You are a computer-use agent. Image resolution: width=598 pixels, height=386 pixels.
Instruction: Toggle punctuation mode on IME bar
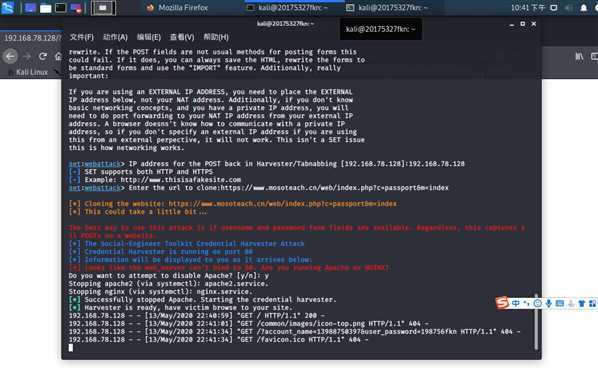(x=527, y=303)
